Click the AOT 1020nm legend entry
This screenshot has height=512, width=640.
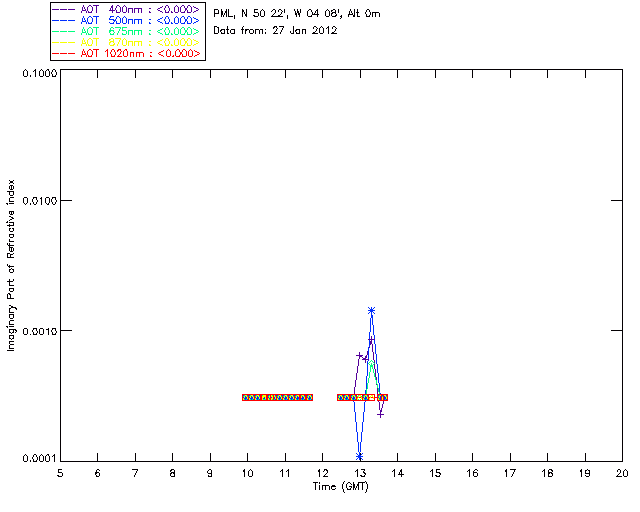(127, 53)
